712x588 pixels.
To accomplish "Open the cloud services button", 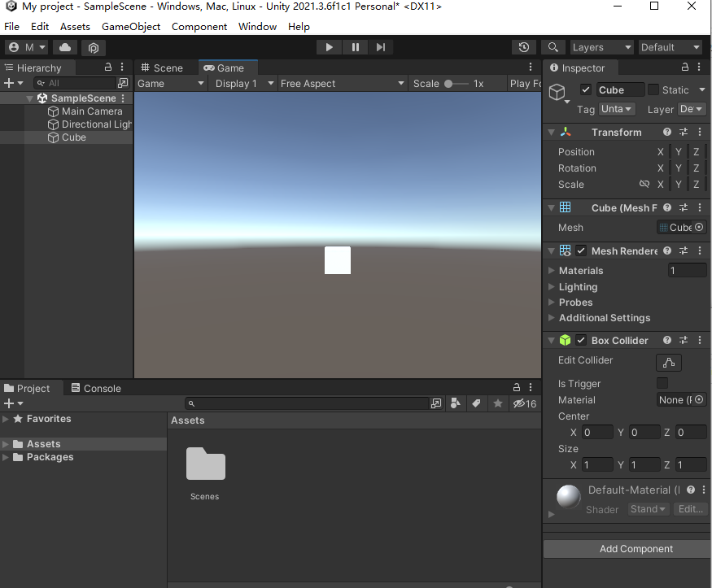I will point(65,47).
